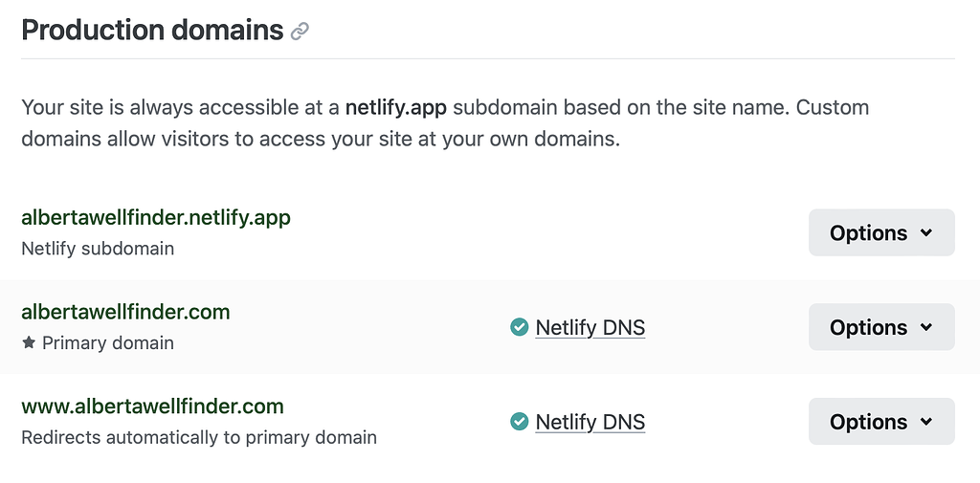
Task: Click the bold netlify.app text in description
Action: [395, 107]
